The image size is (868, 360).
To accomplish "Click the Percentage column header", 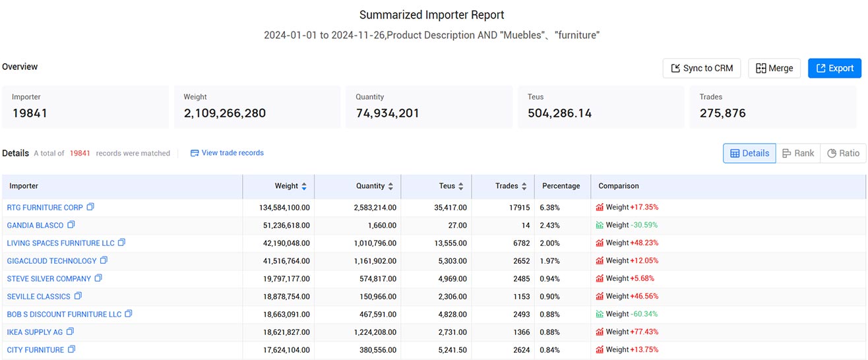I will pos(561,186).
